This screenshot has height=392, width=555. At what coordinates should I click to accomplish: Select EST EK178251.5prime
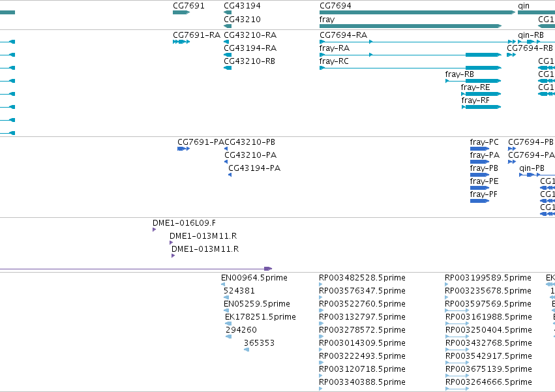click(x=228, y=324)
